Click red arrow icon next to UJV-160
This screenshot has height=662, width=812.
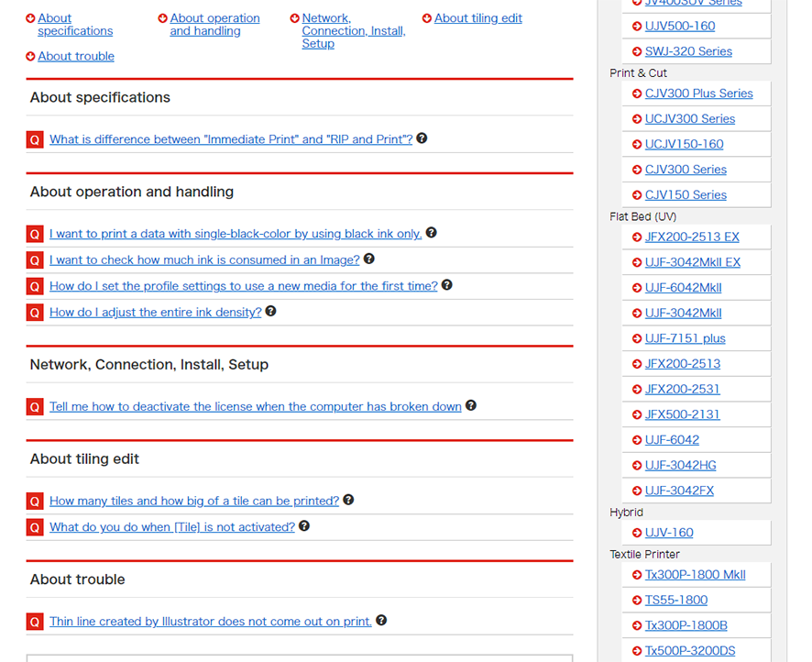(x=637, y=533)
